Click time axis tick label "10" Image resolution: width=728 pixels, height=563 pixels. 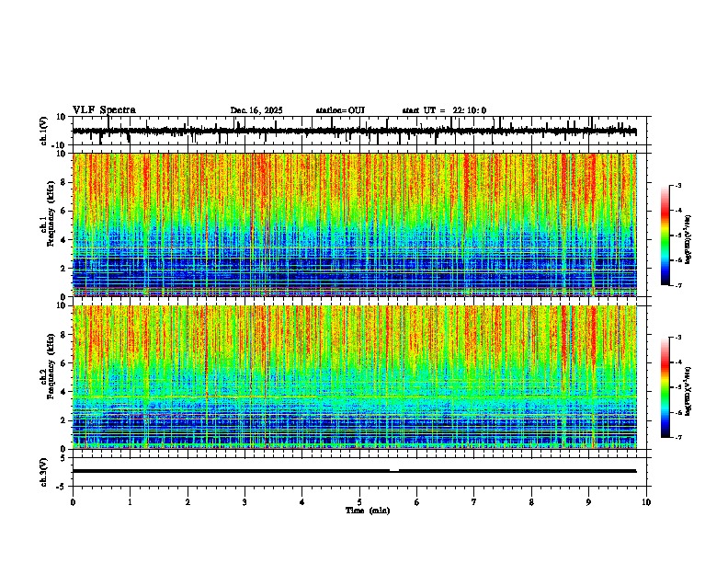tap(646, 502)
